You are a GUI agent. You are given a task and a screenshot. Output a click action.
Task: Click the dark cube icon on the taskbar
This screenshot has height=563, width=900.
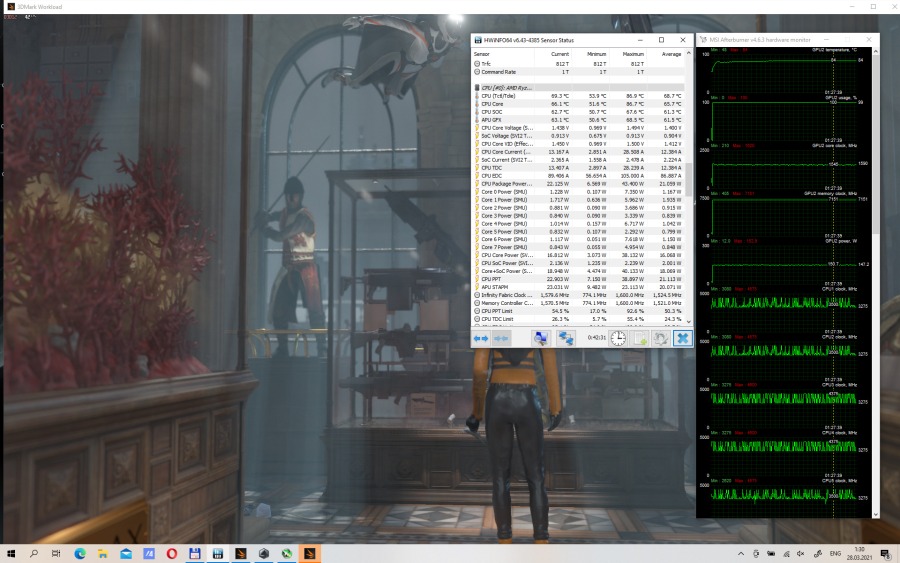click(263, 554)
